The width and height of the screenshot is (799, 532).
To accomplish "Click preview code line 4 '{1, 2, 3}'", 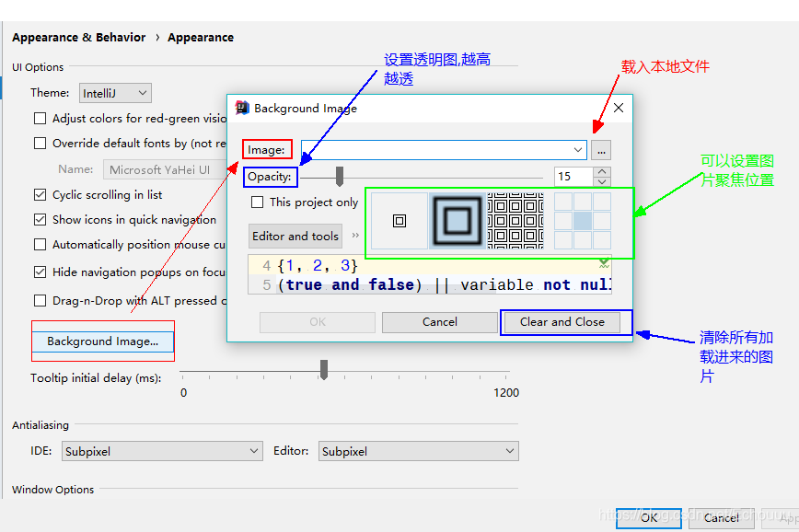I will click(318, 265).
